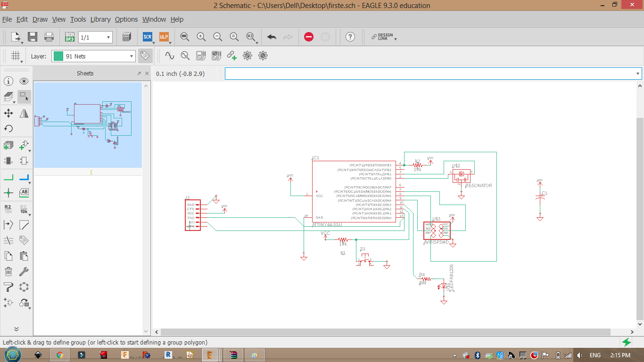This screenshot has width=644, height=362.
Task: Select the Delete trash tool
Action: point(8,271)
